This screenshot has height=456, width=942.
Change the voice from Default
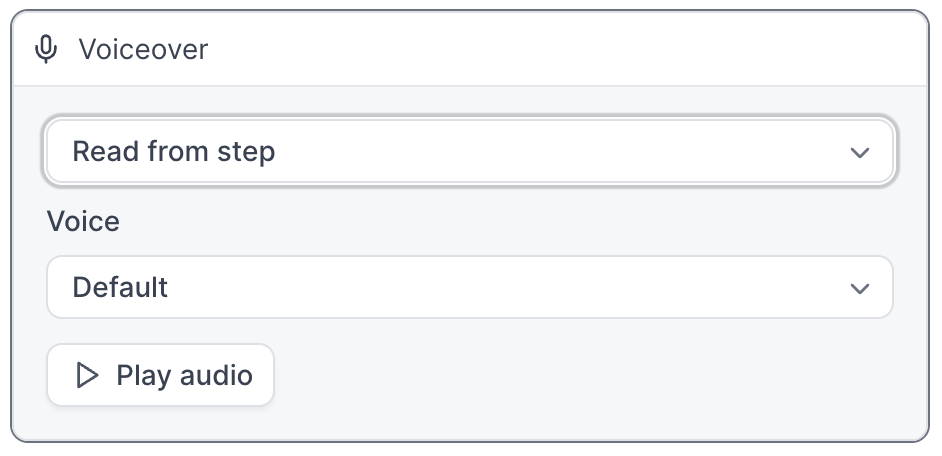470,287
